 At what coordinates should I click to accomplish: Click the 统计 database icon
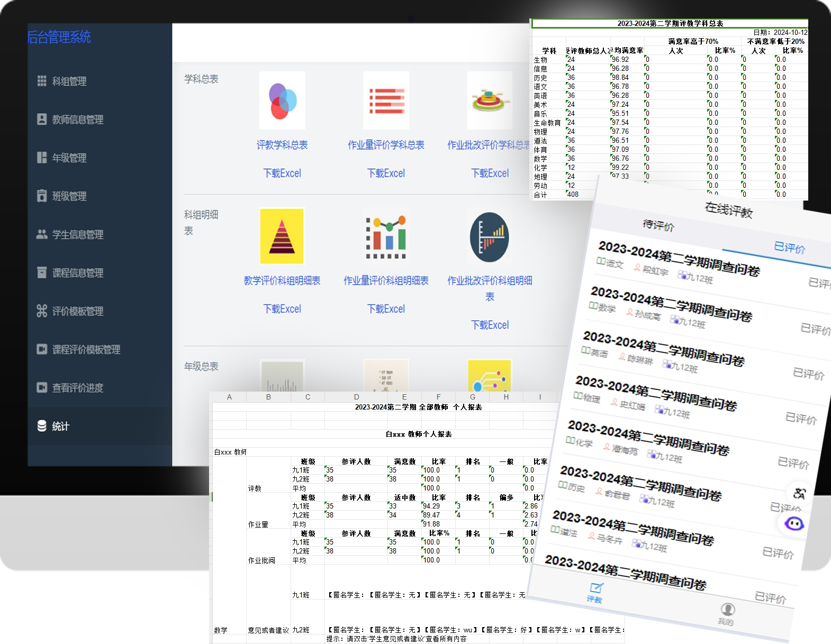(x=42, y=426)
